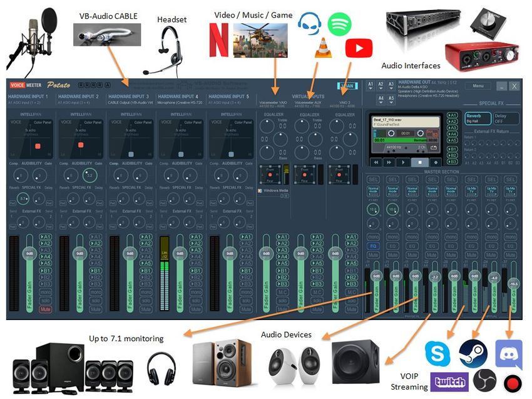Mute the A2 bus in the Master Section
532x399 pixels.
click(392, 255)
